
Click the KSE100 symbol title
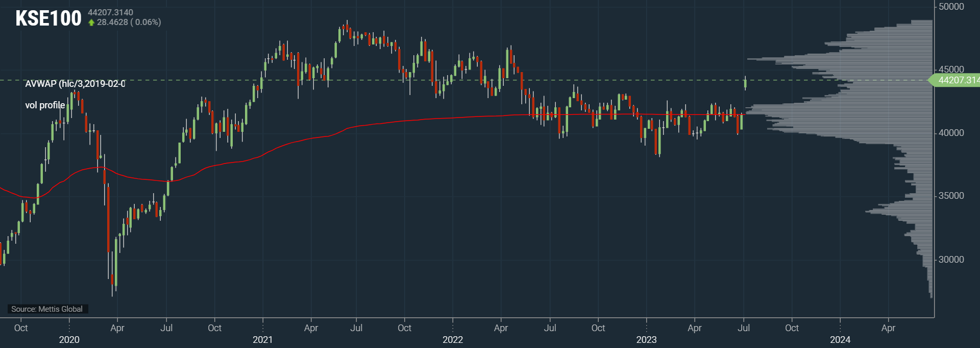point(48,18)
